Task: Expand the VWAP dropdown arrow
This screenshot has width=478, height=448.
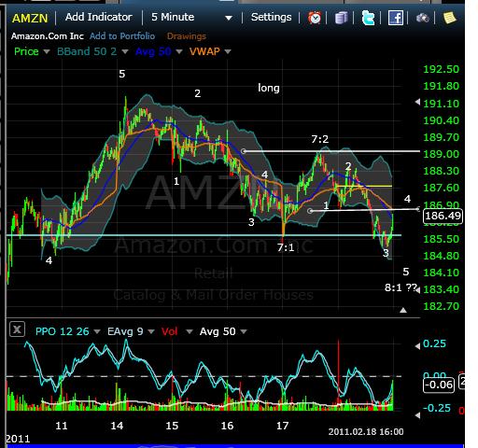Action: click(x=228, y=51)
